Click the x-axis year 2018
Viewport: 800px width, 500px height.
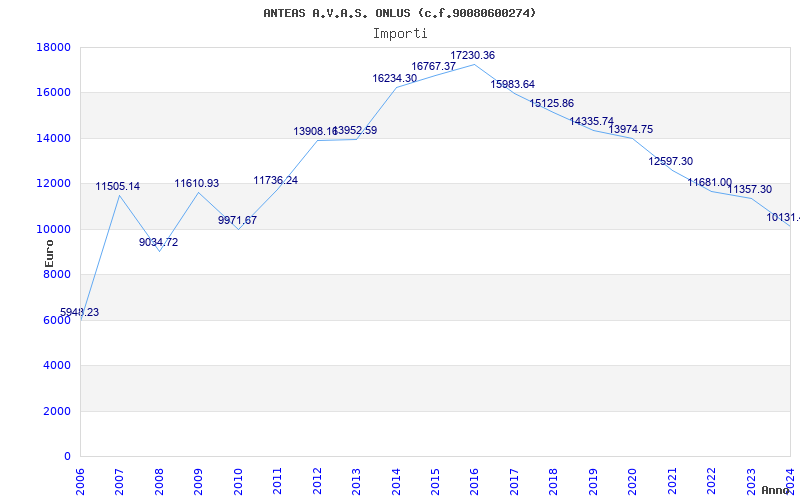click(554, 481)
